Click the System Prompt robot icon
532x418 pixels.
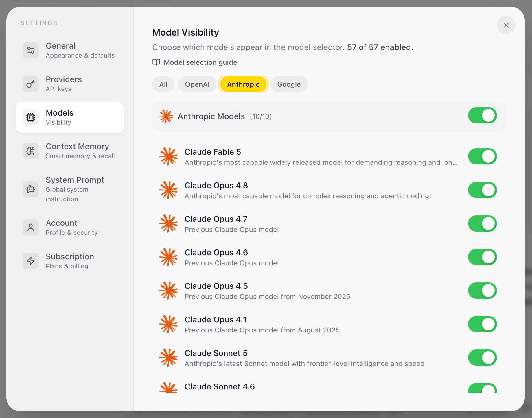click(x=31, y=189)
